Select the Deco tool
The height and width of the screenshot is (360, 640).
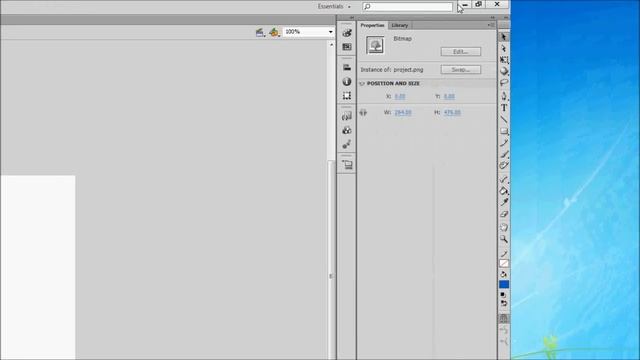[x=504, y=165]
